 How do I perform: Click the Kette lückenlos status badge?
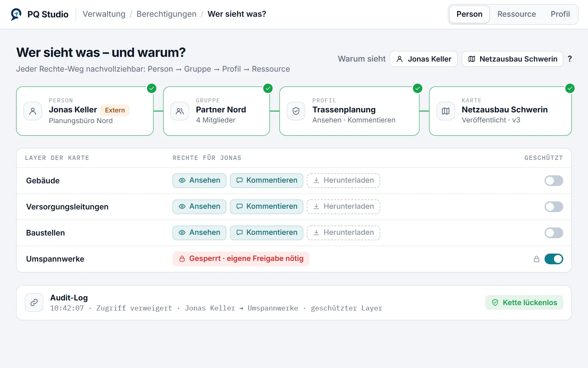pyautogui.click(x=524, y=302)
